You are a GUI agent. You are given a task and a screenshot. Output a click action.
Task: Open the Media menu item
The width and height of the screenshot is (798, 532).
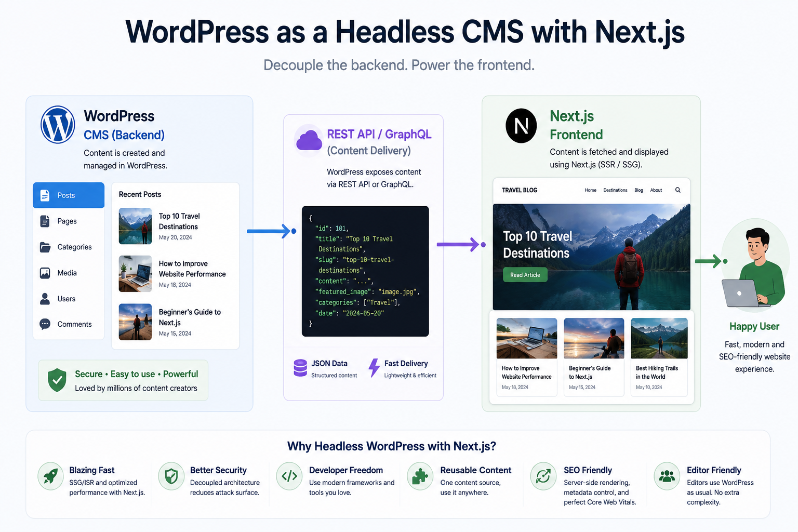69,273
